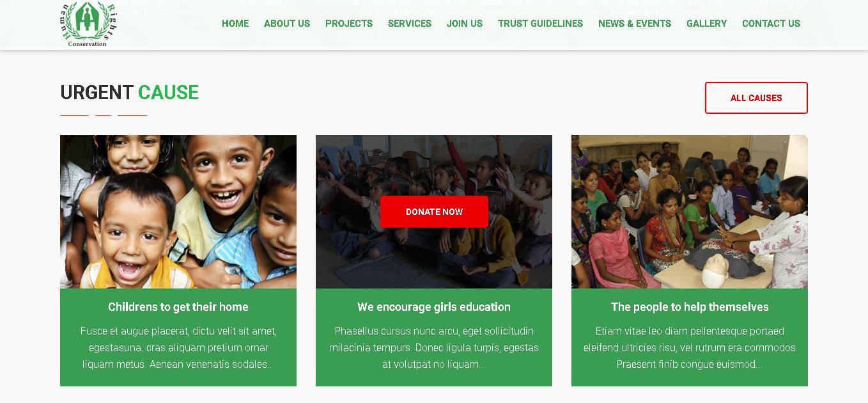Screen dimensions: 868x403
Task: View Trust Guidelines from the navigation
Action: pyautogui.click(x=540, y=24)
